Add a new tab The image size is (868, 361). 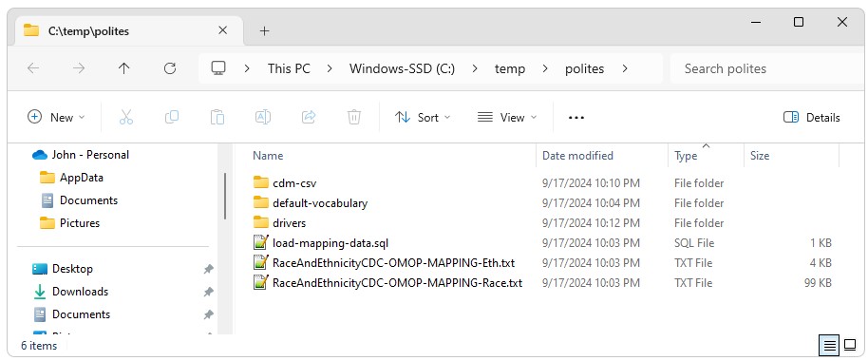pos(265,31)
